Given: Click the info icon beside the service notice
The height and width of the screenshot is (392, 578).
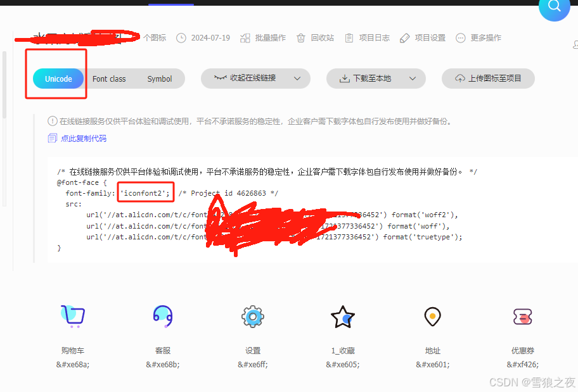Looking at the screenshot, I should pyautogui.click(x=53, y=121).
